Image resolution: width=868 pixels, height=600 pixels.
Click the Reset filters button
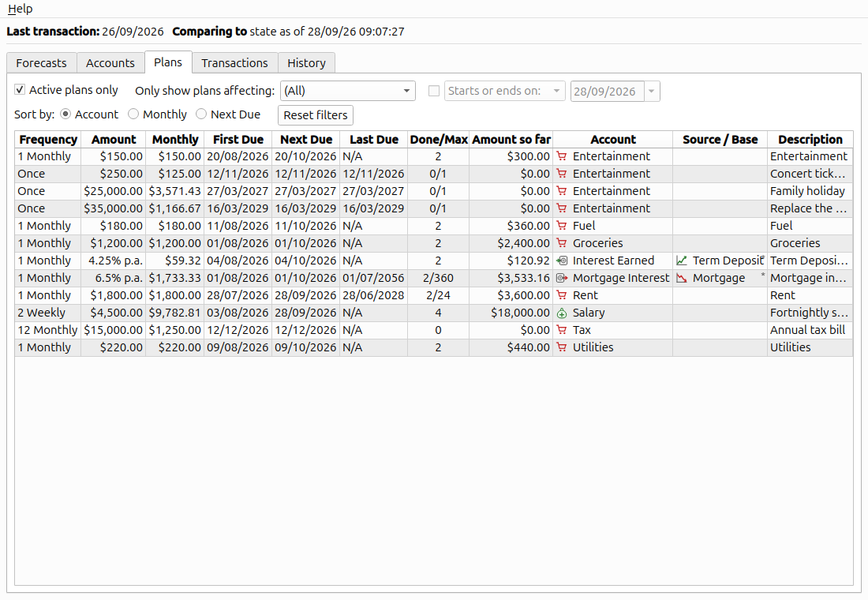[x=316, y=115]
